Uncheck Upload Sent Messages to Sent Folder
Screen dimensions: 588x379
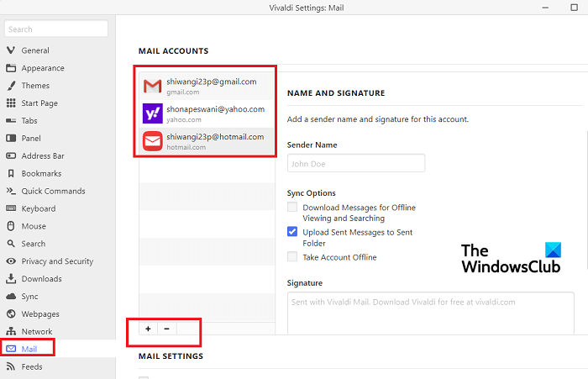292,232
